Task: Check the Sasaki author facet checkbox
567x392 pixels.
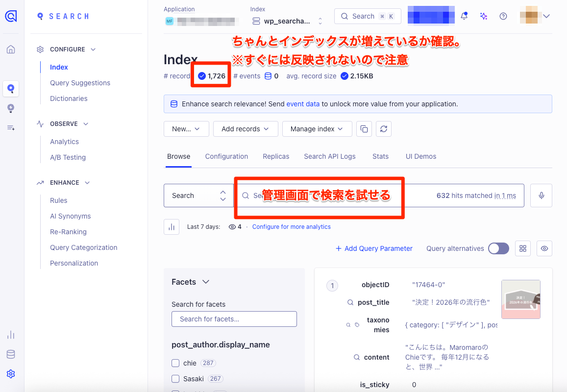Action: point(175,379)
